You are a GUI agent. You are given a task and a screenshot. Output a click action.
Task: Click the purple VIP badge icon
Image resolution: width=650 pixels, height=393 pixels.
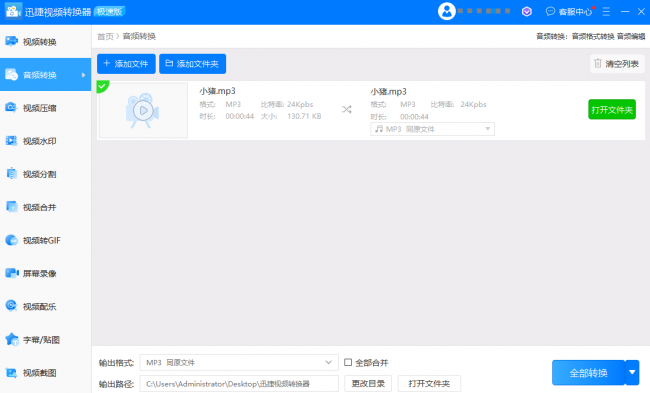pyautogui.click(x=526, y=12)
